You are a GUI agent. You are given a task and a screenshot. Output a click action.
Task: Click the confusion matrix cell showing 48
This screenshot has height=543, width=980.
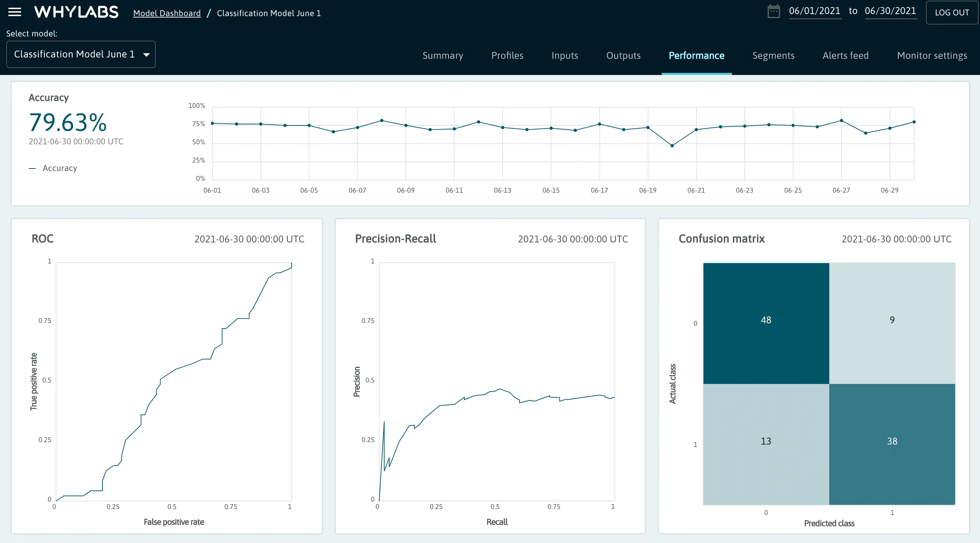[x=765, y=320]
